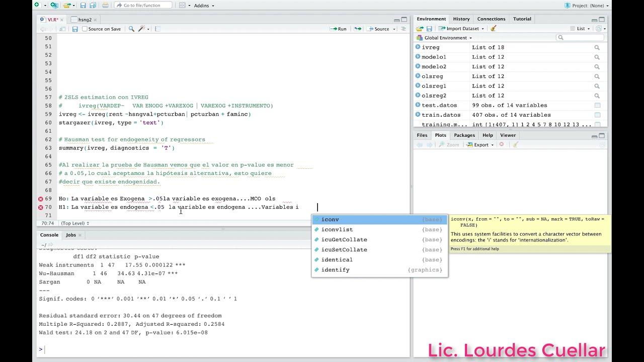
Task: Save current document in the editor toolbar
Action: point(75,29)
